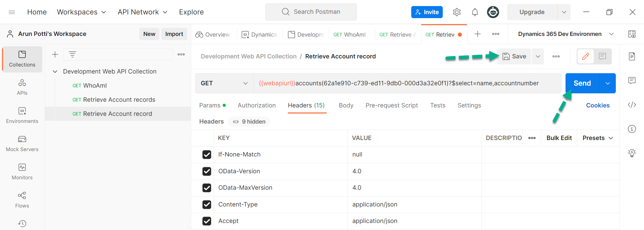Screen dimensions: 644x230
Task: Open the GET method dropdown
Action: click(224, 83)
